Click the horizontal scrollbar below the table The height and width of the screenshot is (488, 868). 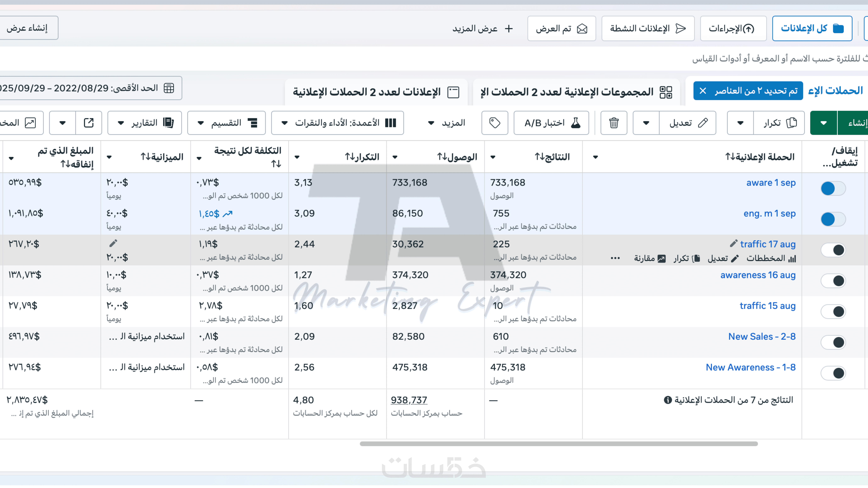(559, 444)
